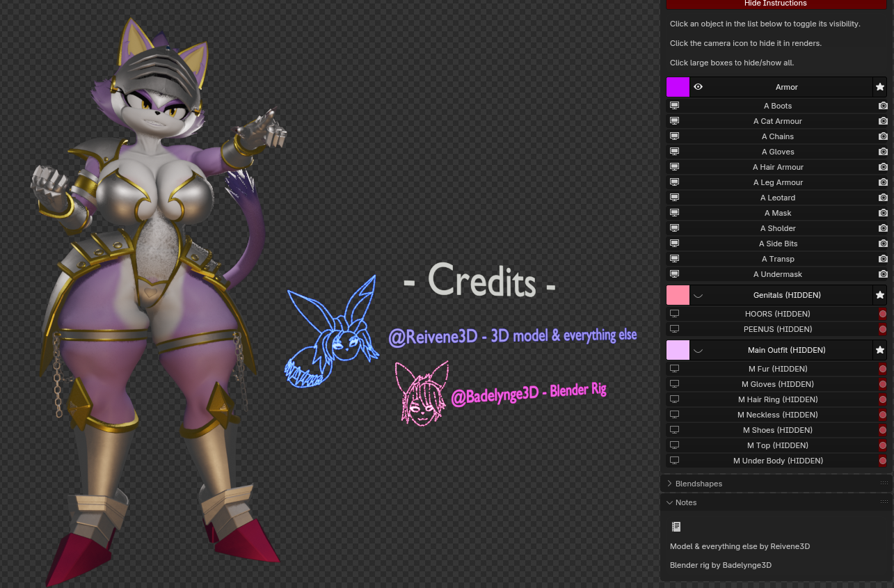Click the red dot on M Shoes row
Screen dimensions: 894x588
[883, 430]
